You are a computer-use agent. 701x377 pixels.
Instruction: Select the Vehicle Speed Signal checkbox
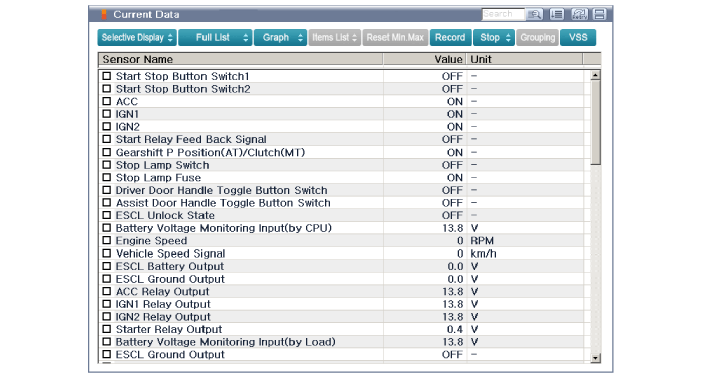click(106, 253)
